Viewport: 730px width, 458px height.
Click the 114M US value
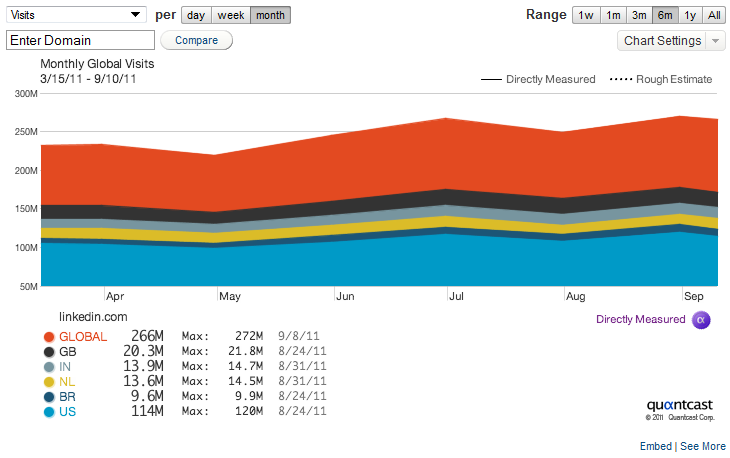point(147,411)
